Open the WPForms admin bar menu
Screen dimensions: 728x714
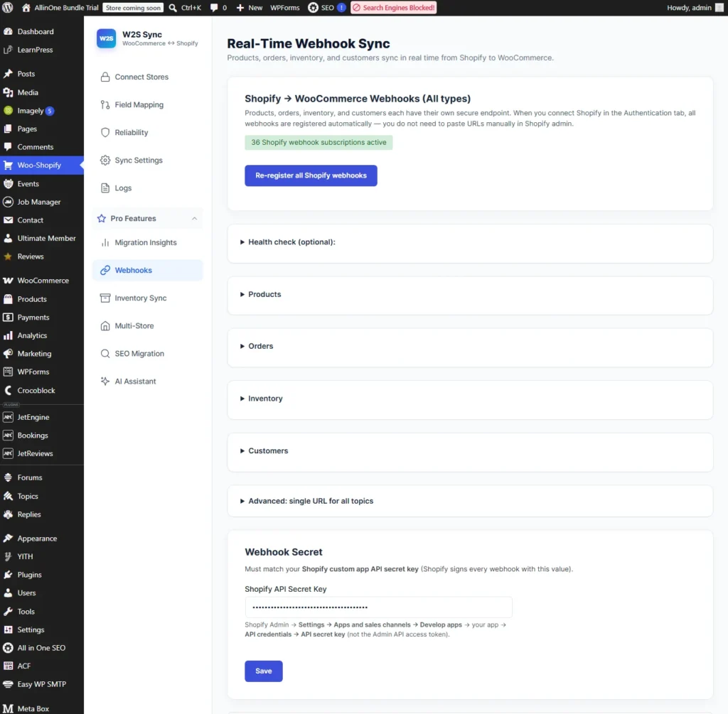pos(284,7)
